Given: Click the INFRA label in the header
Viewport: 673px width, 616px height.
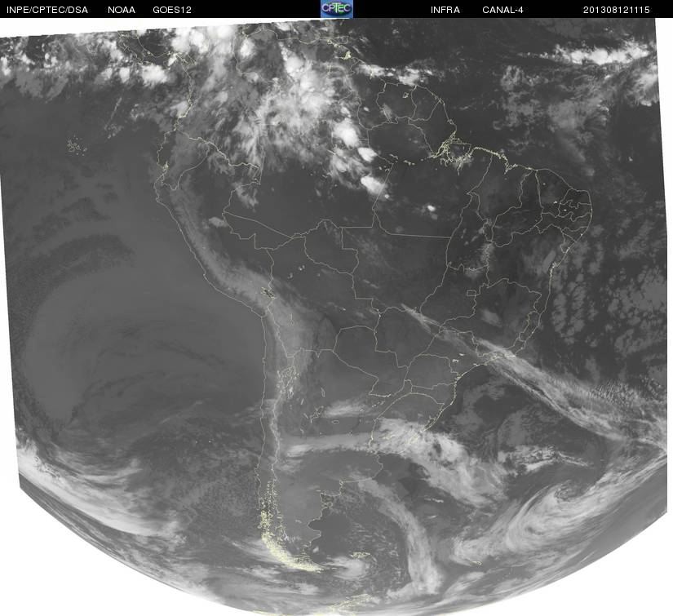Looking at the screenshot, I should (445, 10).
